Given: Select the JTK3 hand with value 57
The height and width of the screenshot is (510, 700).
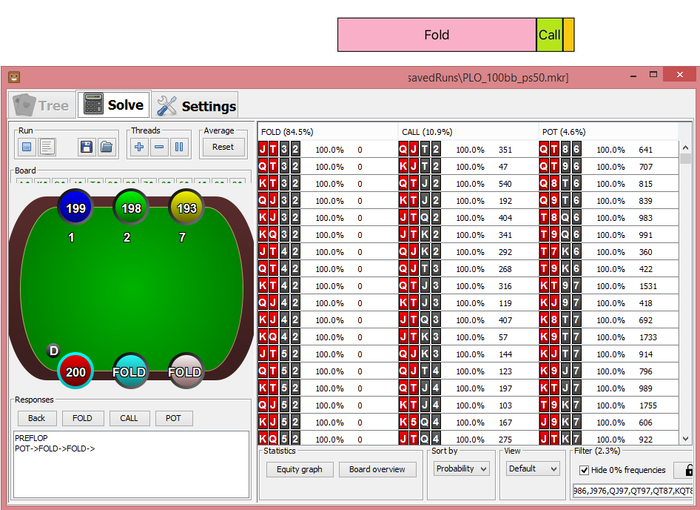Looking at the screenshot, I should pyautogui.click(x=468, y=337).
